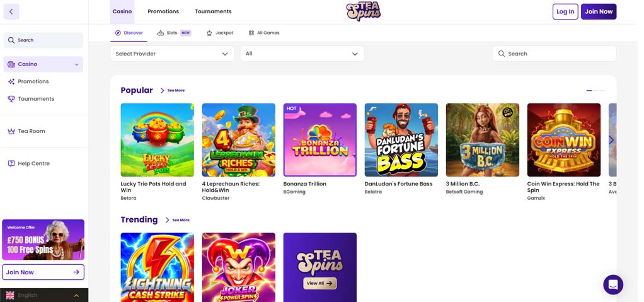Image resolution: width=644 pixels, height=302 pixels.
Task: Open Coin Win Express game thumbnail
Action: (564, 140)
